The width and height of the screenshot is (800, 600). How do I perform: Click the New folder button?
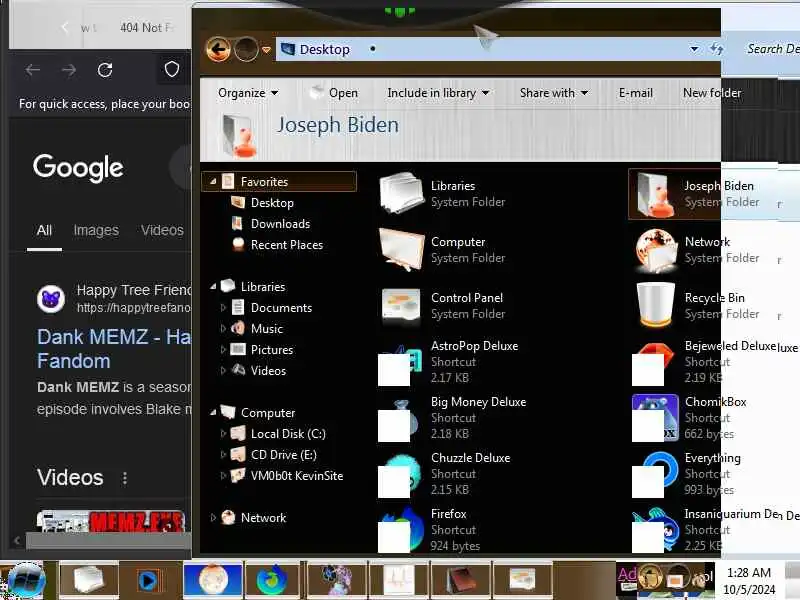(712, 93)
